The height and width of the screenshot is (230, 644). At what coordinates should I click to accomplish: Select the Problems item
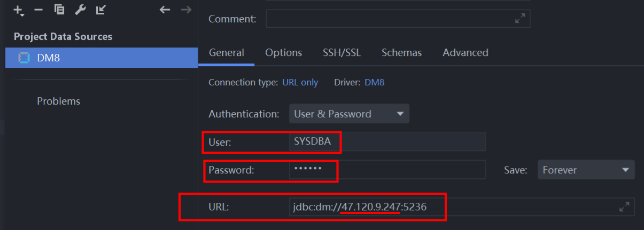[x=58, y=101]
